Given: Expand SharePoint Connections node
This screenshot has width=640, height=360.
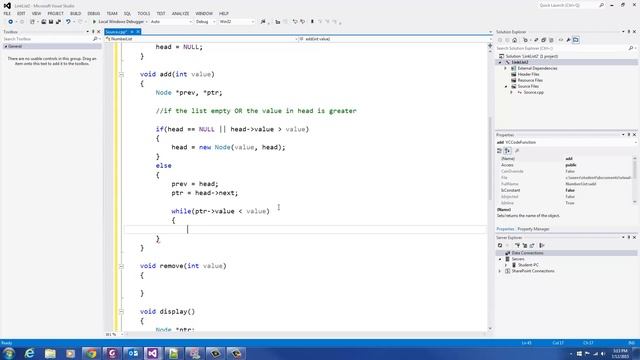Looking at the screenshot, I should (x=500, y=271).
